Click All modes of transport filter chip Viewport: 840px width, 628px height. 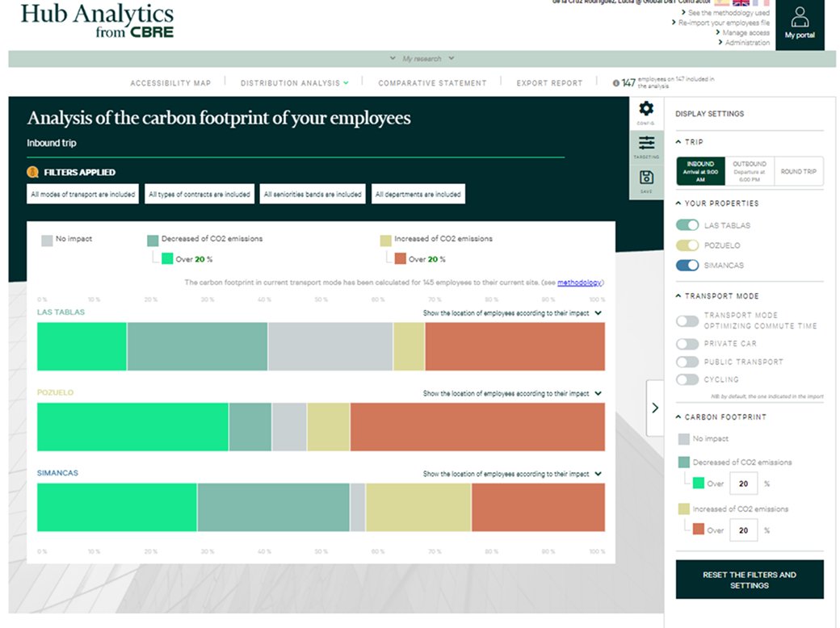83,195
